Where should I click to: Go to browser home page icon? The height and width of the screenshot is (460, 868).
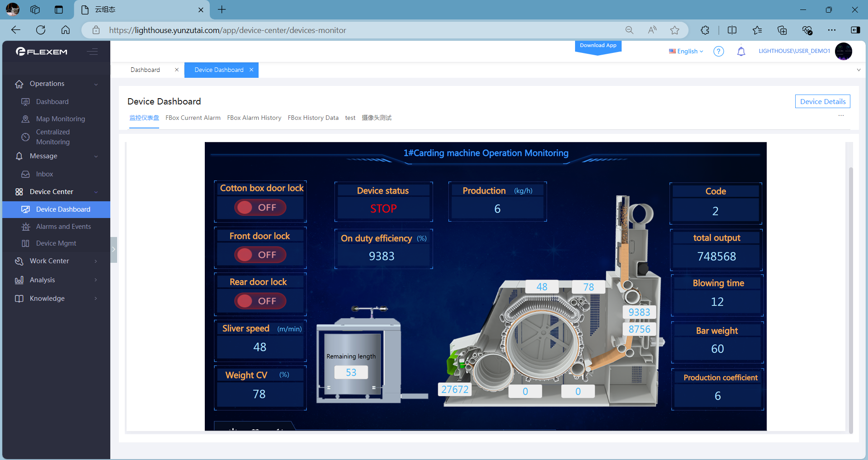pos(66,30)
